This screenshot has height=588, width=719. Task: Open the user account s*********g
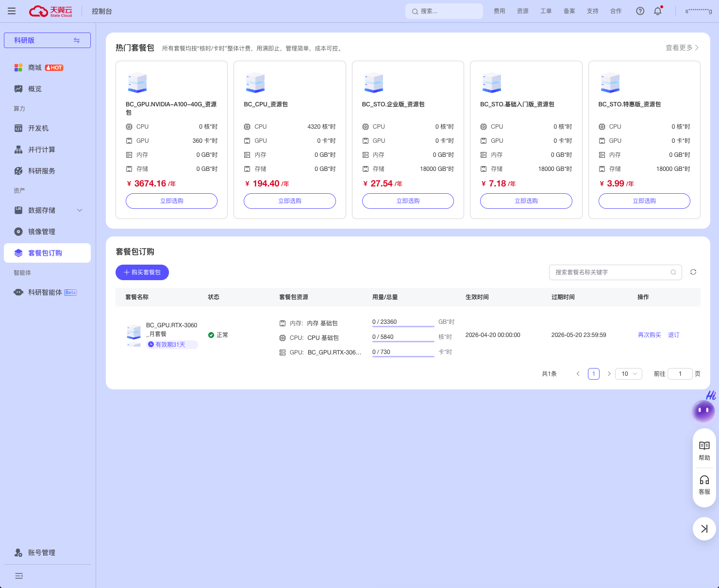(699, 11)
